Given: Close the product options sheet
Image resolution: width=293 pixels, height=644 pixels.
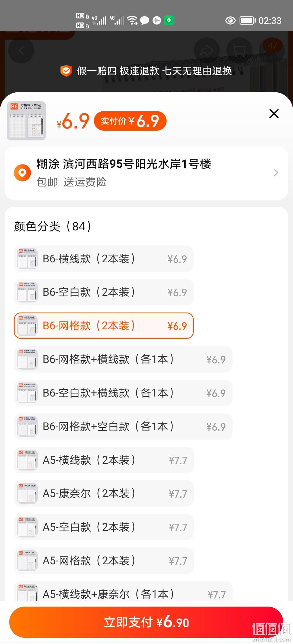Looking at the screenshot, I should click(274, 114).
